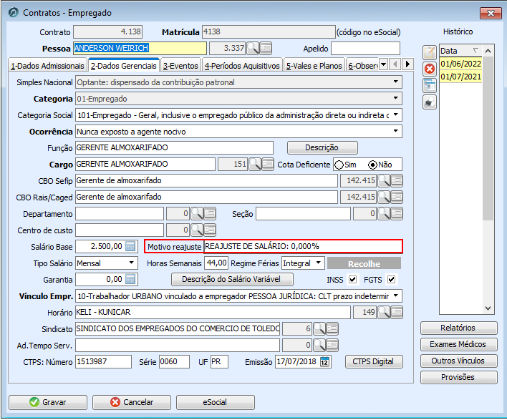This screenshot has height=420, width=507.
Task: Open the Relatórios button
Action: pyautogui.click(x=458, y=328)
